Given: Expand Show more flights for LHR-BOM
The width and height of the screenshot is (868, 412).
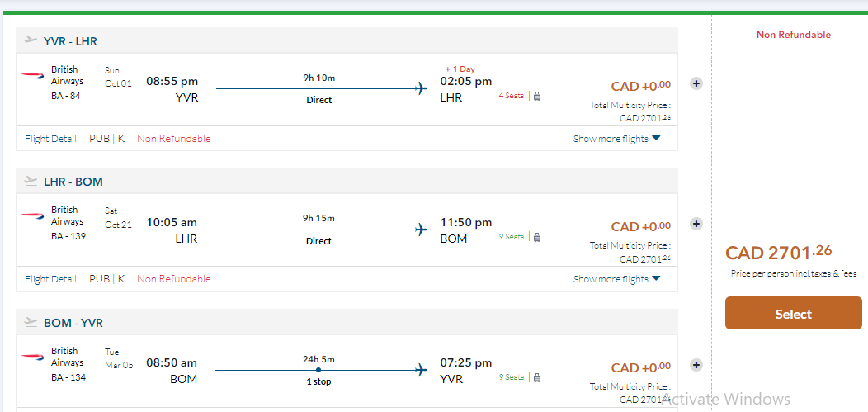Looking at the screenshot, I should pos(616,279).
